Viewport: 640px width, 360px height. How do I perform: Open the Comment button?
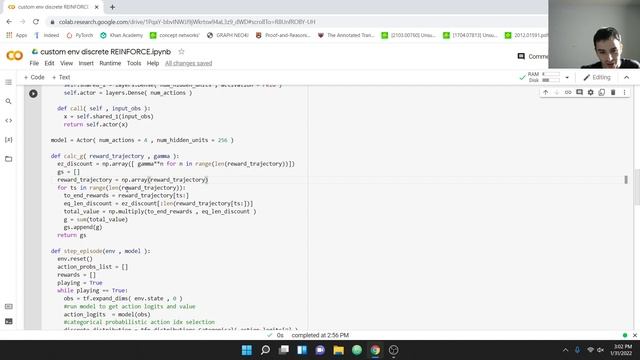click(x=532, y=56)
